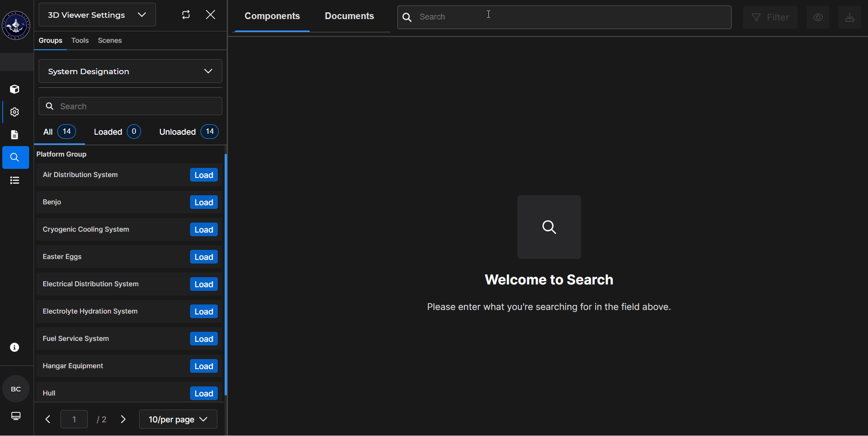Viewport: 868px width, 436px height.
Task: Go to the previous page arrow
Action: [48, 419]
